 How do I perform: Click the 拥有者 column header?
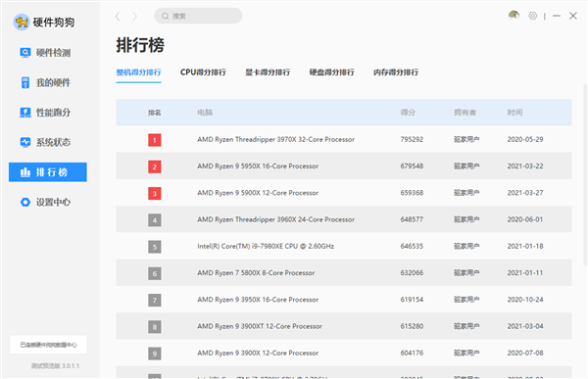point(465,113)
